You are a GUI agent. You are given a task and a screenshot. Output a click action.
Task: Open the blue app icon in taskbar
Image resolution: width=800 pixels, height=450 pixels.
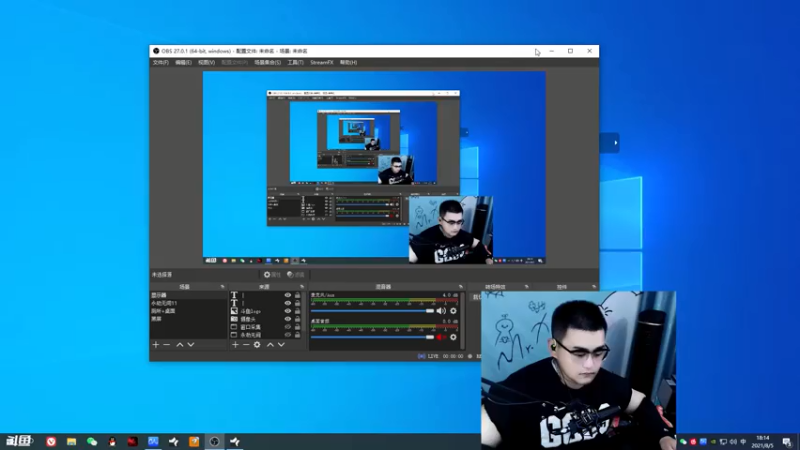[x=153, y=442]
